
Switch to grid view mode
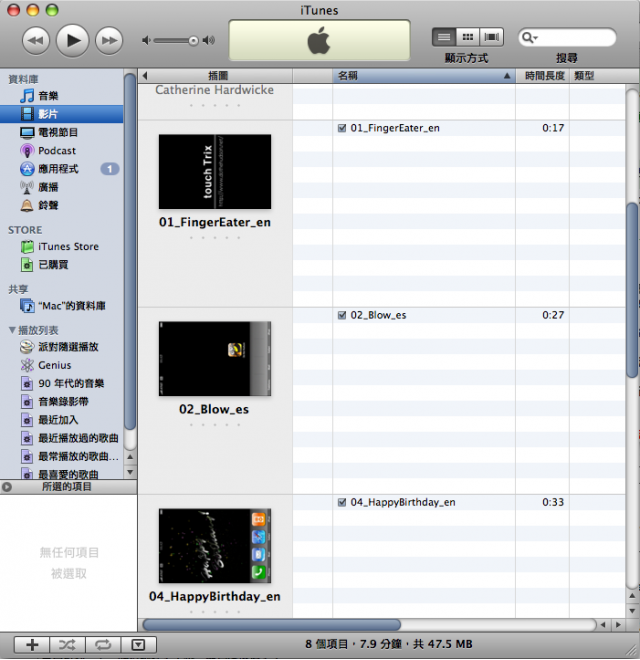(x=468, y=37)
